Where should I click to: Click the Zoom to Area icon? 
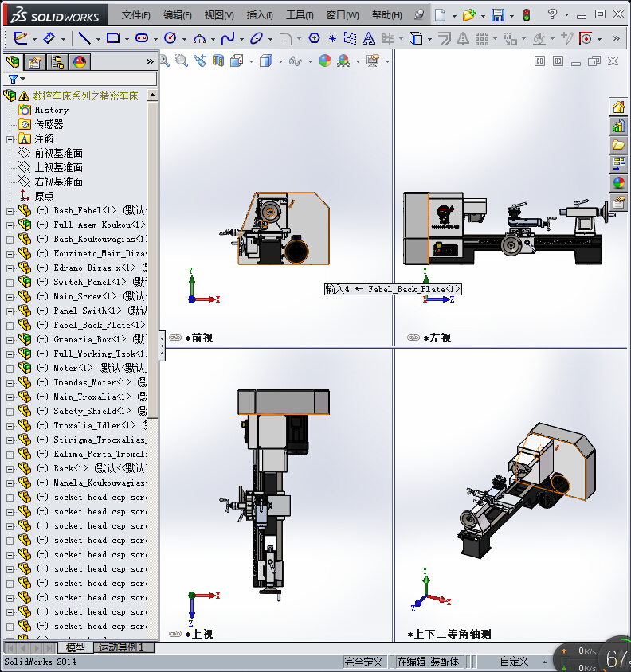pyautogui.click(x=181, y=61)
